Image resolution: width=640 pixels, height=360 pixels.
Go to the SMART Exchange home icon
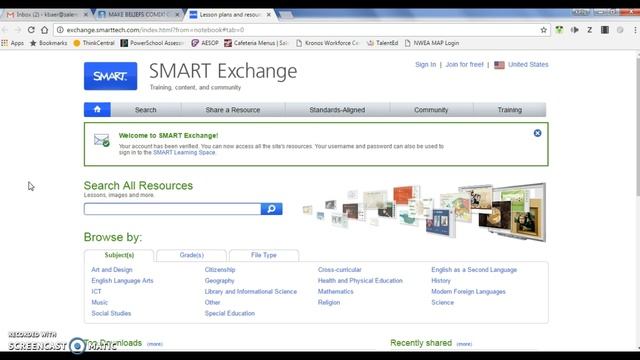(97, 109)
